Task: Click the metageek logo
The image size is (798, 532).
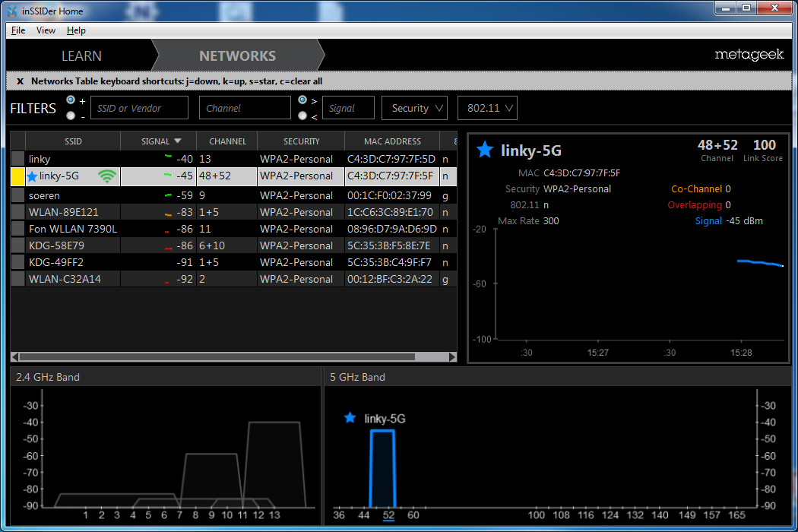Action: click(x=749, y=55)
